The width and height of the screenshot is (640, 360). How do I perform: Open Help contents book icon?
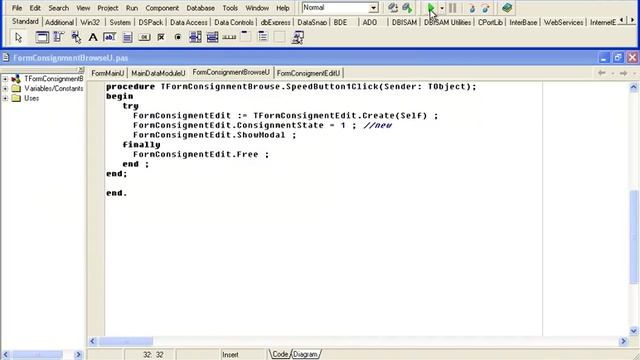pyautogui.click(x=507, y=8)
